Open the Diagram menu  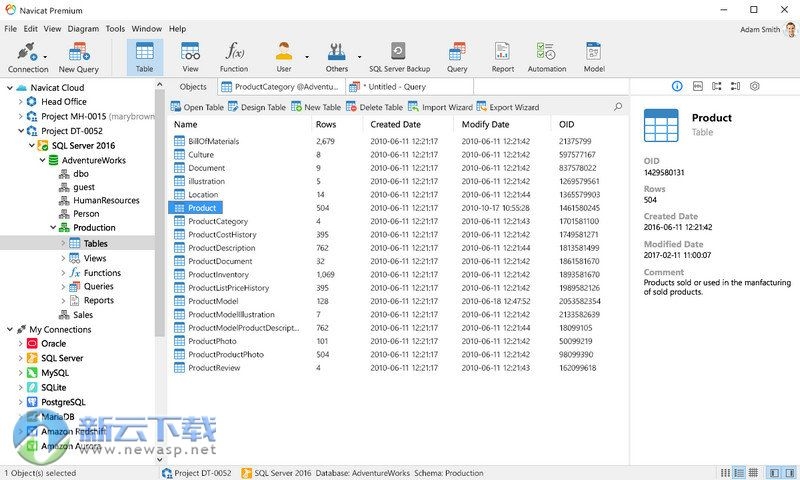(x=83, y=29)
